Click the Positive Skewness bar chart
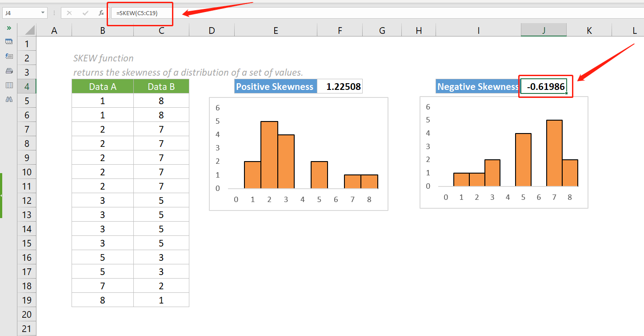 point(298,154)
